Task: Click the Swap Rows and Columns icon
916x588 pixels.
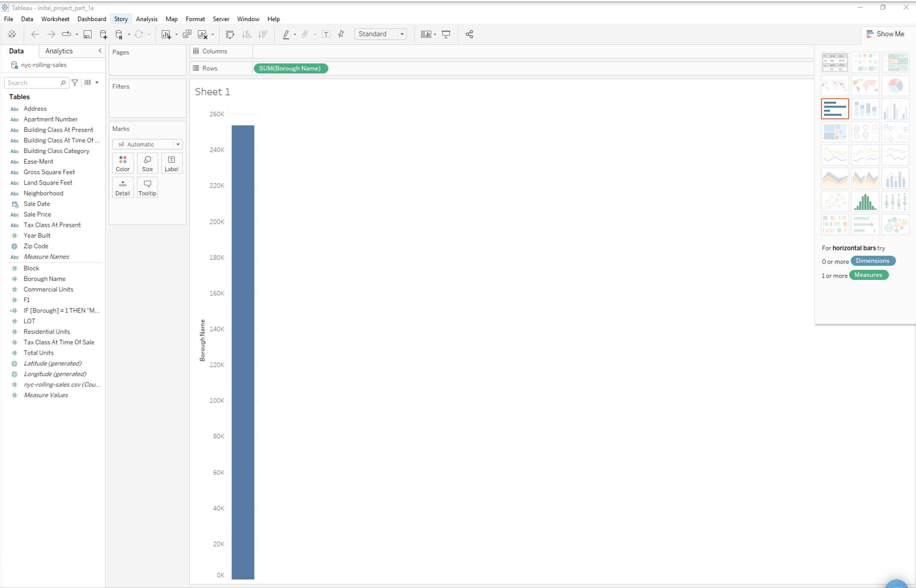Action: click(x=230, y=34)
